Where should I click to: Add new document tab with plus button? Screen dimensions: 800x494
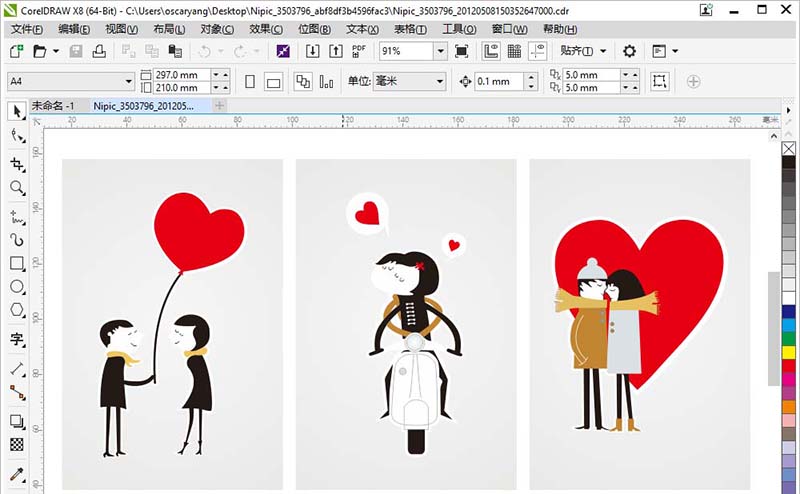[x=219, y=105]
